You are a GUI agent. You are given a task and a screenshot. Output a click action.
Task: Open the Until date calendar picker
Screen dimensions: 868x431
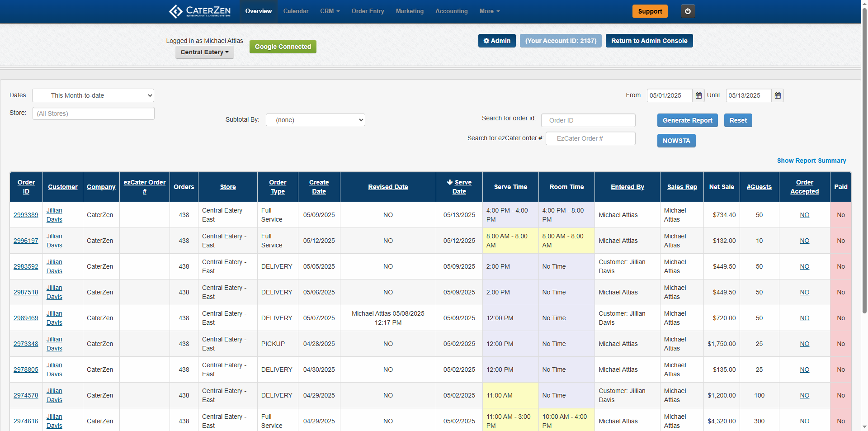(x=778, y=95)
